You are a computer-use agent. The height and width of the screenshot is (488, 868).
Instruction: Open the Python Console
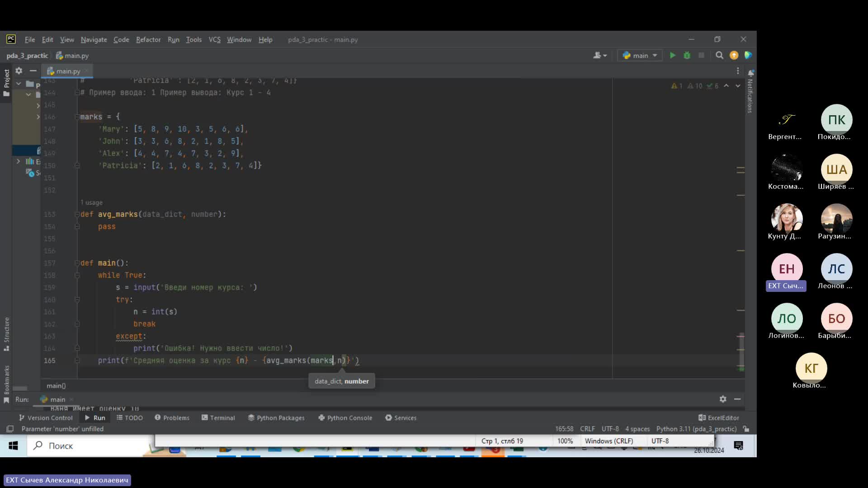click(x=345, y=418)
